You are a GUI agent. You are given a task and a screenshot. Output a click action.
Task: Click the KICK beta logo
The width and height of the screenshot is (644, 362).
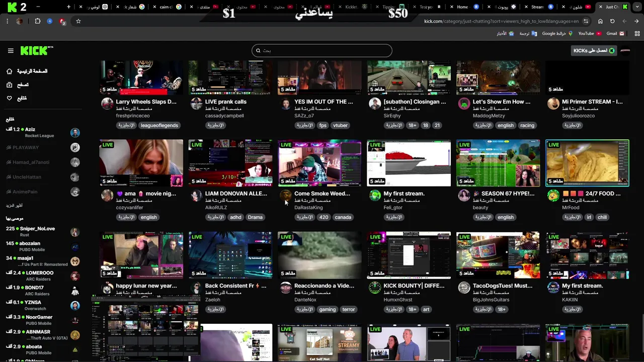[x=37, y=50]
